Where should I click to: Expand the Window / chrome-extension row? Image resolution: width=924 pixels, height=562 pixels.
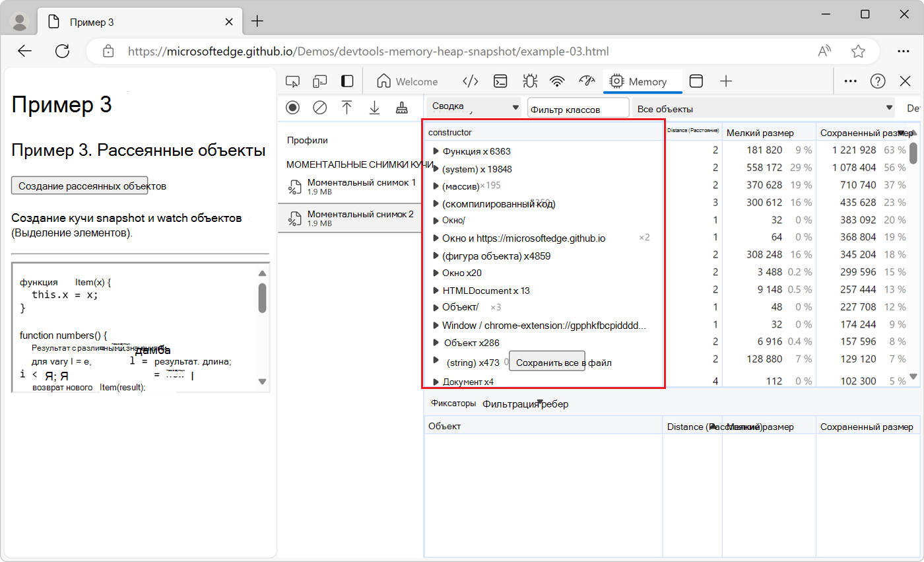coord(436,325)
